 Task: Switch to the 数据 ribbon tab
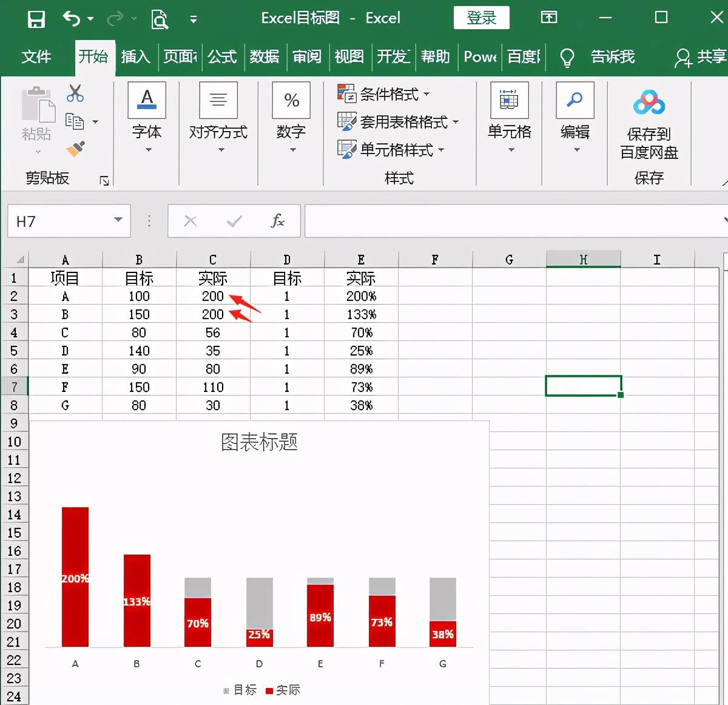click(x=265, y=57)
